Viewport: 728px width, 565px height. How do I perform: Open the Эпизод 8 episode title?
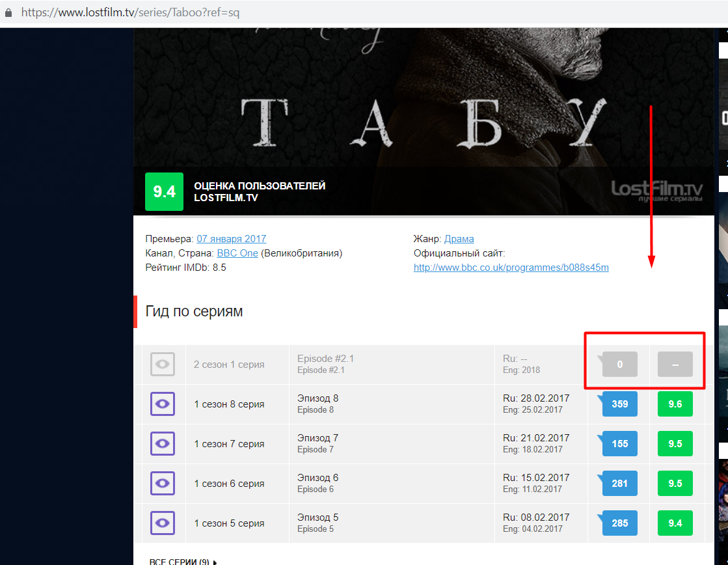pos(317,398)
